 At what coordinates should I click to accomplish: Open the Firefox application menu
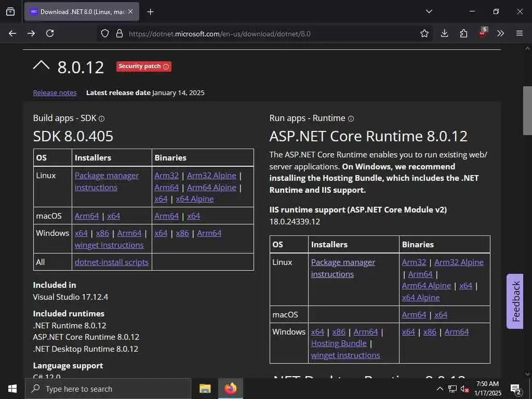[519, 33]
